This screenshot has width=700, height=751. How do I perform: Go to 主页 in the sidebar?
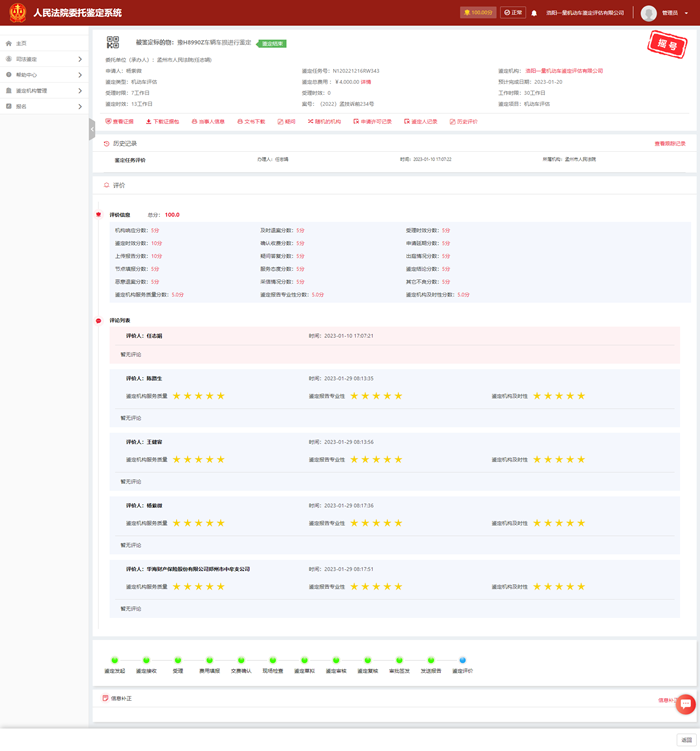point(22,44)
